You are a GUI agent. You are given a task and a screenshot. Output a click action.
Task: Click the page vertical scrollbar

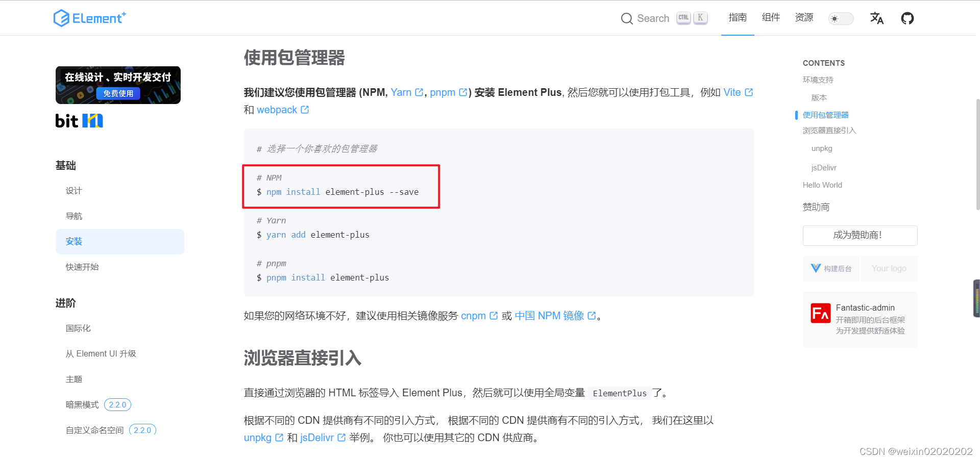tap(977, 154)
